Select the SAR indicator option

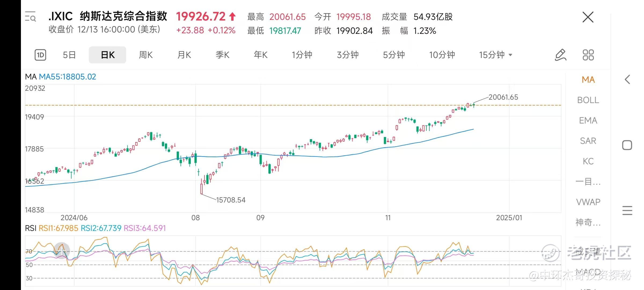[588, 141]
